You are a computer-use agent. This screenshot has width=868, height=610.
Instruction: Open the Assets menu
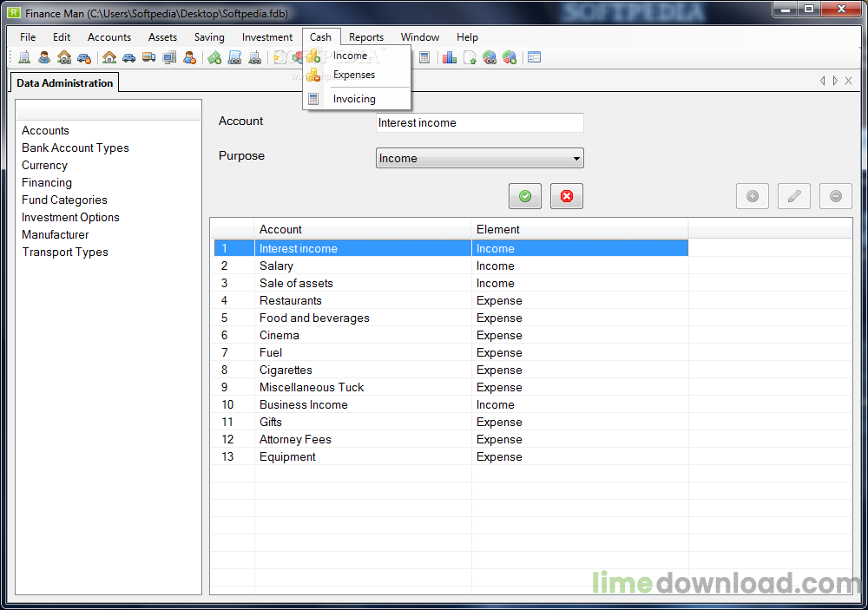click(162, 37)
